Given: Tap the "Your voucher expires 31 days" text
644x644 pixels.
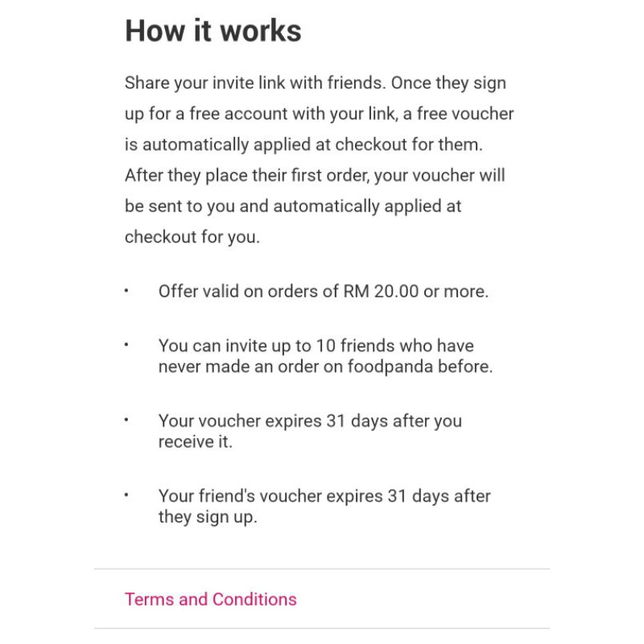Looking at the screenshot, I should (x=310, y=421).
